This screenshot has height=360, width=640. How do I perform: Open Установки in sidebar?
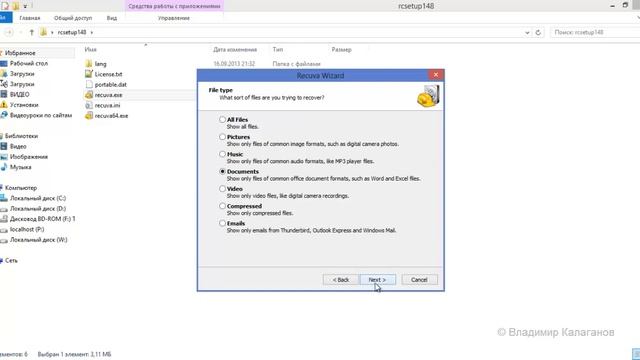[24, 105]
